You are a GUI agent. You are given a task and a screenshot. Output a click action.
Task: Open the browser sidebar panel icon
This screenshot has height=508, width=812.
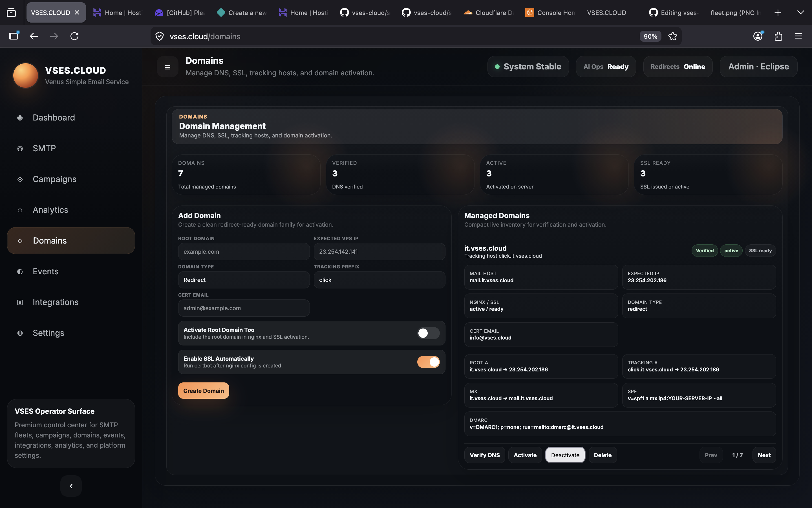click(x=14, y=36)
